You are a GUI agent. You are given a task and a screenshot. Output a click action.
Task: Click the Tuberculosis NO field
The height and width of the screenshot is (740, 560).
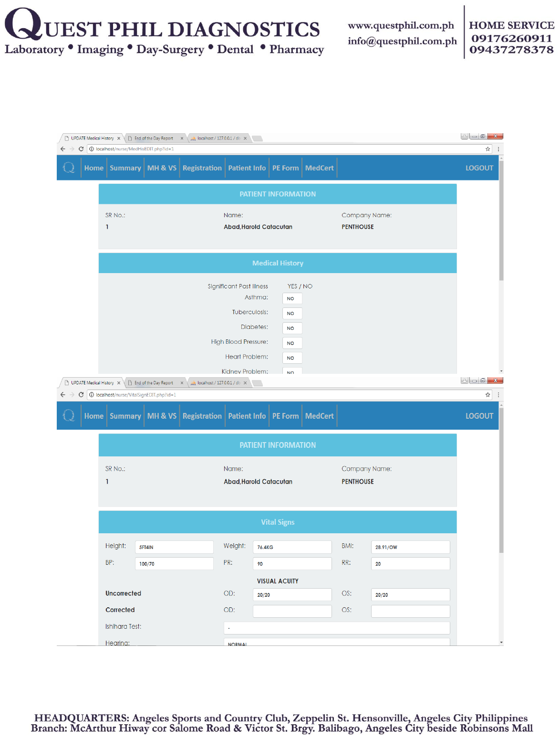pos(292,313)
